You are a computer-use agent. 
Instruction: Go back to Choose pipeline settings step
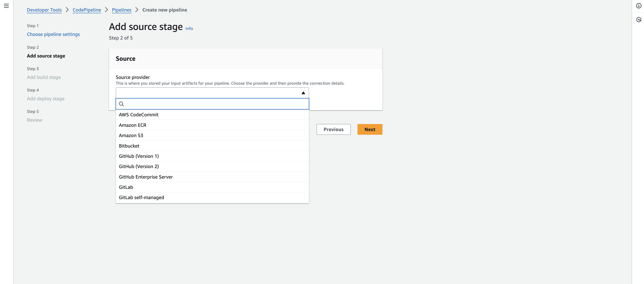53,34
